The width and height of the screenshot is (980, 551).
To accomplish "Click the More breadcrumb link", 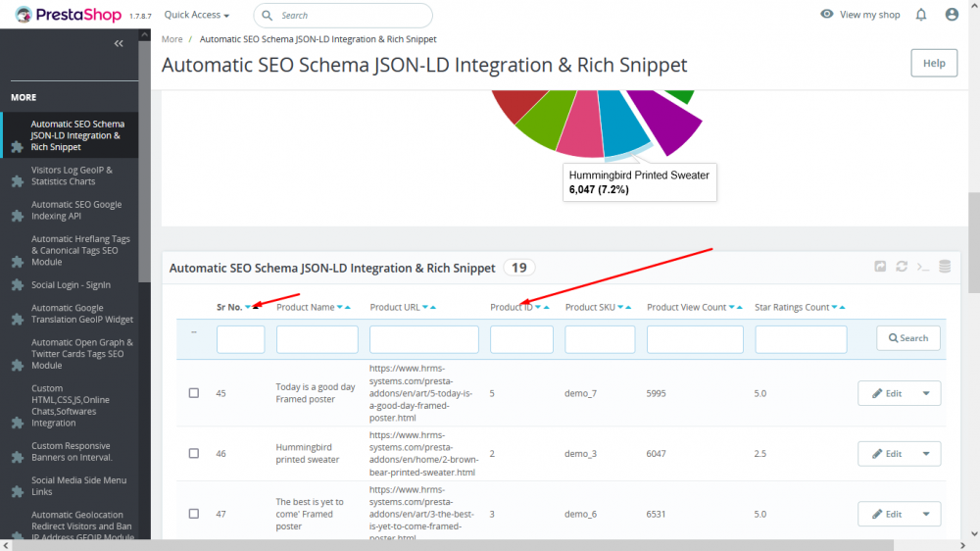I will (x=171, y=39).
